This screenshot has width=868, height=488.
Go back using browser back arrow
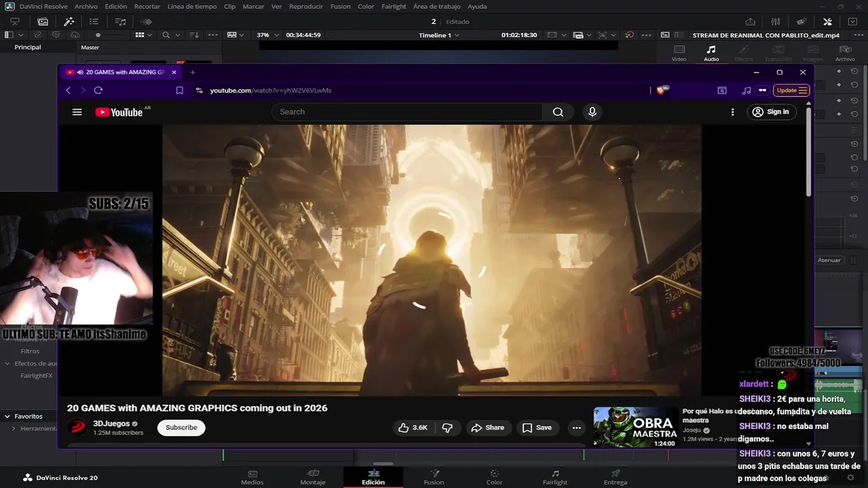(x=68, y=90)
